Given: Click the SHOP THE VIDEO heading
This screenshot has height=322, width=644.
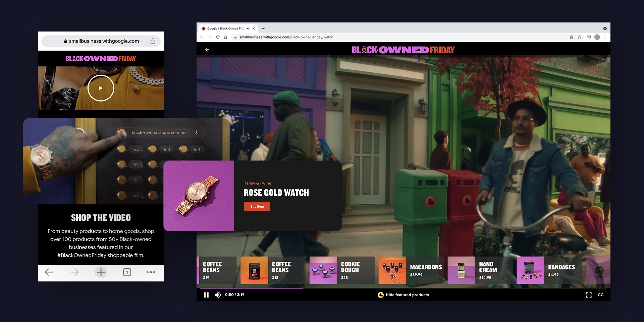Looking at the screenshot, I should 101,218.
